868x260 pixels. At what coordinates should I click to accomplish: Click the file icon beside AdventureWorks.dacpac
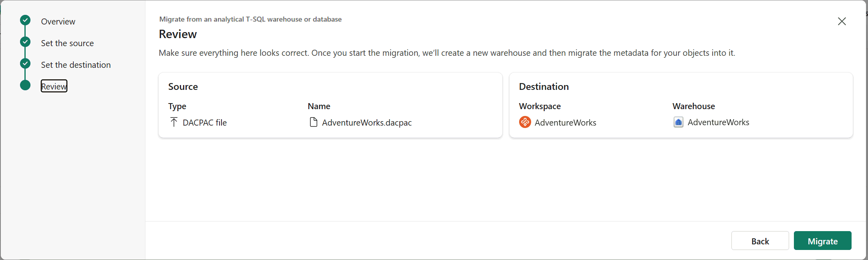tap(314, 122)
